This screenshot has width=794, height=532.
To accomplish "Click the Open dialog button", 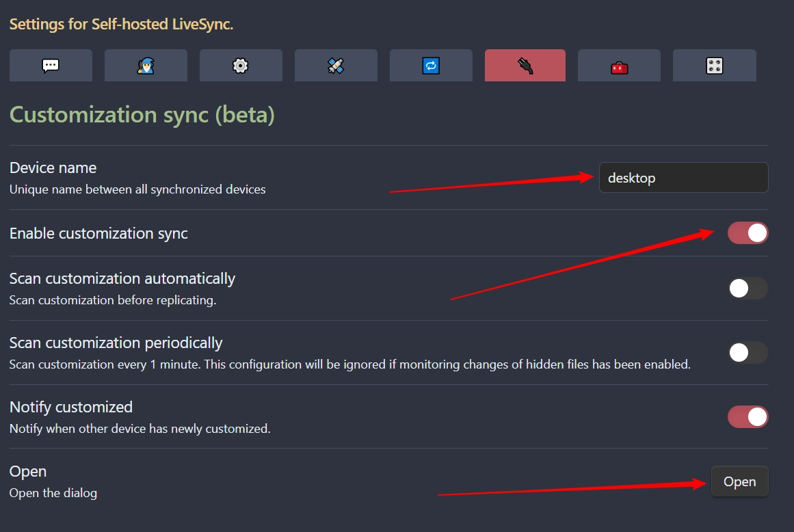I will click(740, 481).
